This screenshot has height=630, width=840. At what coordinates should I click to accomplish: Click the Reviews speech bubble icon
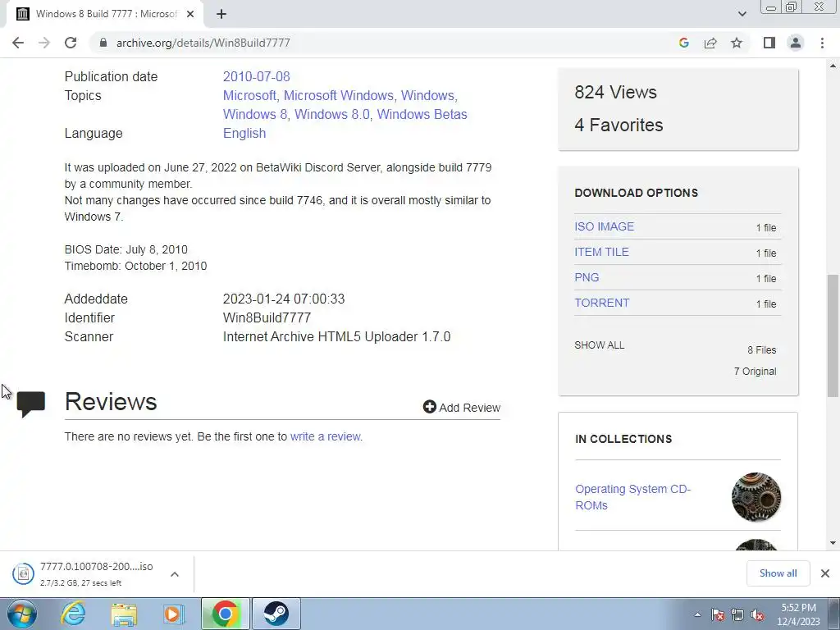pos(31,404)
